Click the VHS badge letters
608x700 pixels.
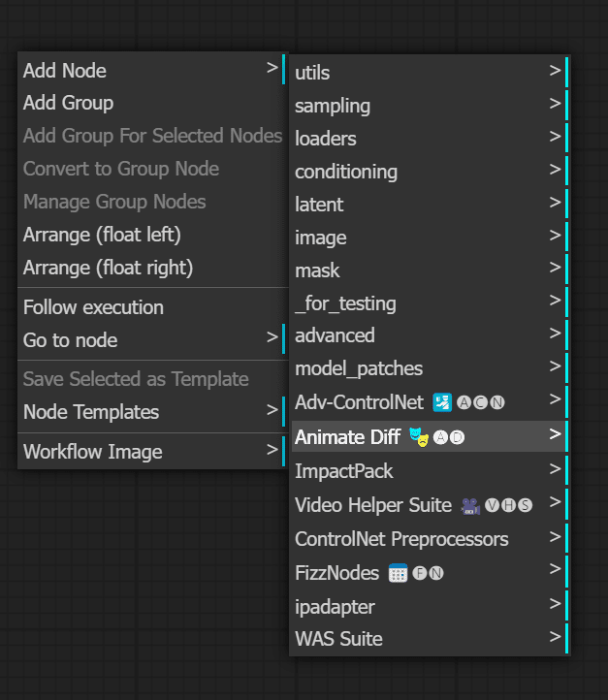coord(509,505)
